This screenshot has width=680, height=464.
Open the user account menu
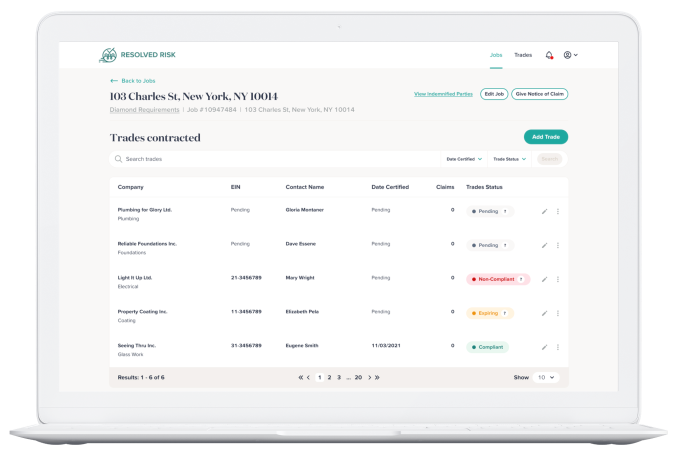(x=570, y=55)
